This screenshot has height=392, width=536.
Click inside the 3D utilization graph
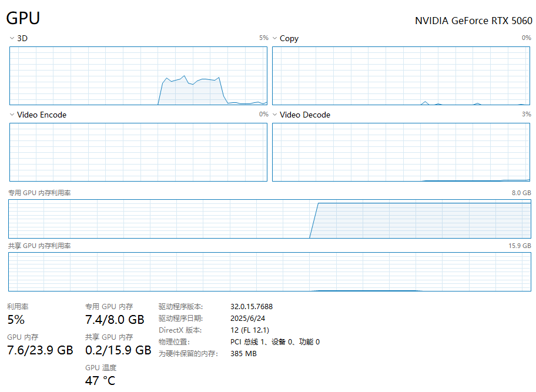(138, 75)
